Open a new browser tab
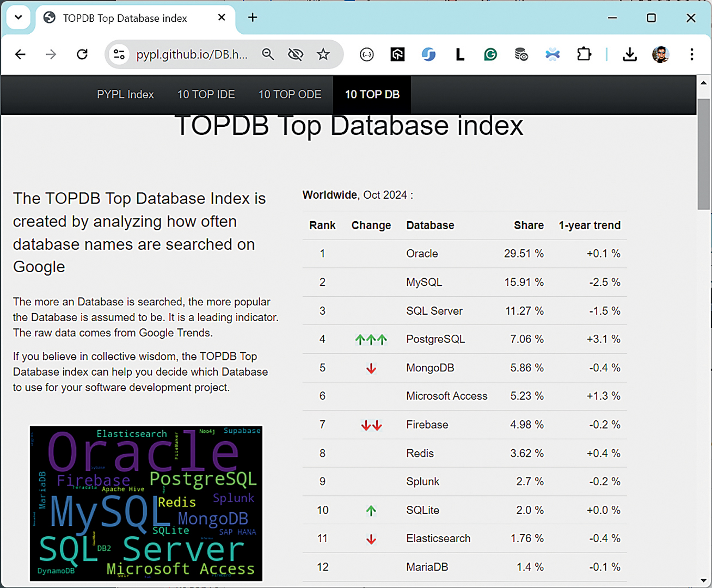Screen dimensions: 712x588 click(x=253, y=17)
